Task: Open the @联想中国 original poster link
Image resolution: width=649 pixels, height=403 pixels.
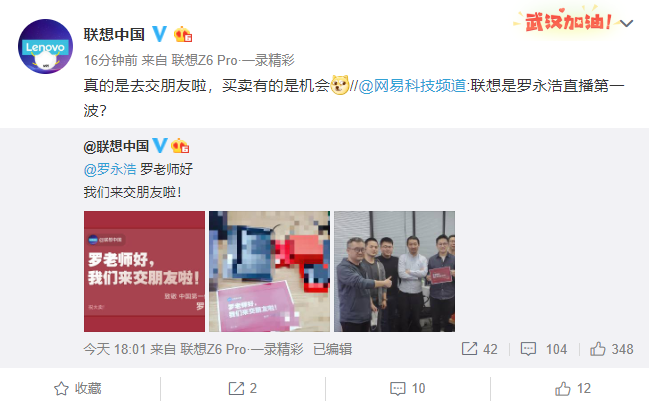Action: pos(116,146)
